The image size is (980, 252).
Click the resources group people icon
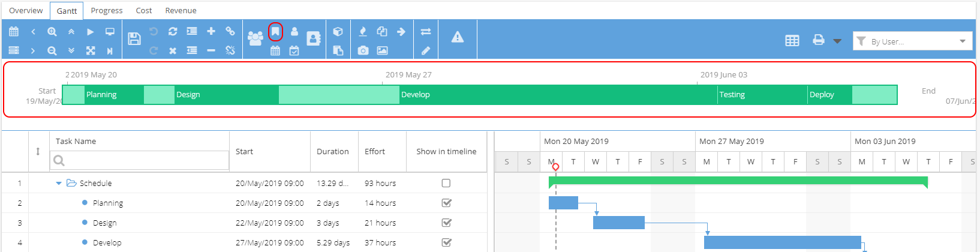point(255,38)
